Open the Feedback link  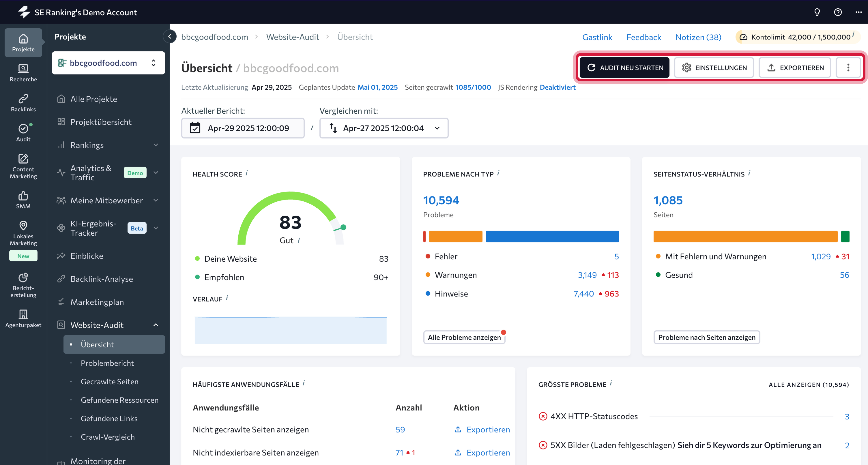pyautogui.click(x=643, y=37)
